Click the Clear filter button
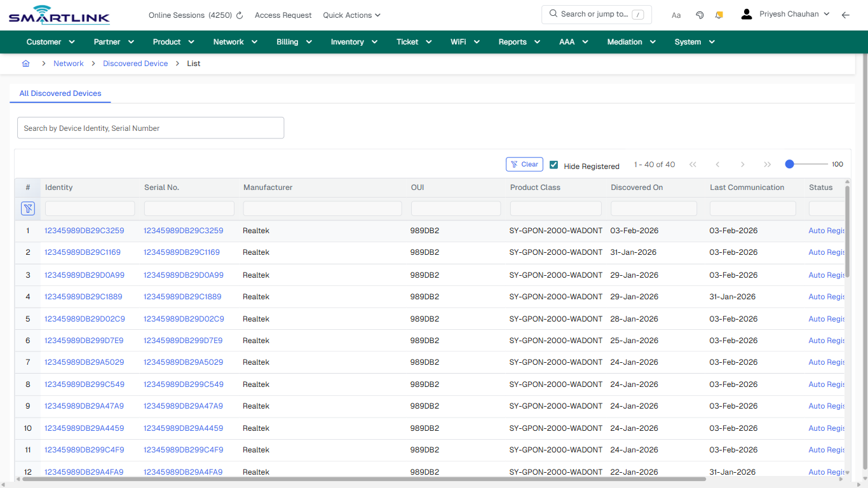 [x=524, y=164]
